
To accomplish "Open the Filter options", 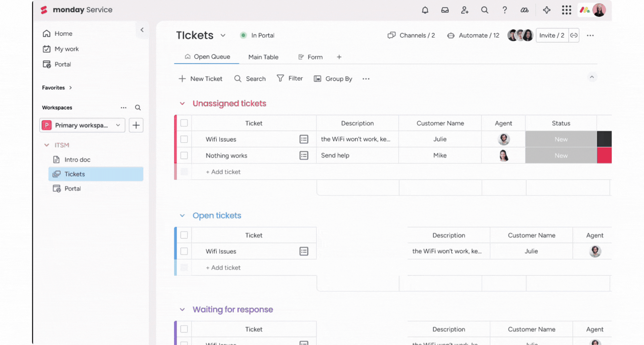I will coord(290,78).
